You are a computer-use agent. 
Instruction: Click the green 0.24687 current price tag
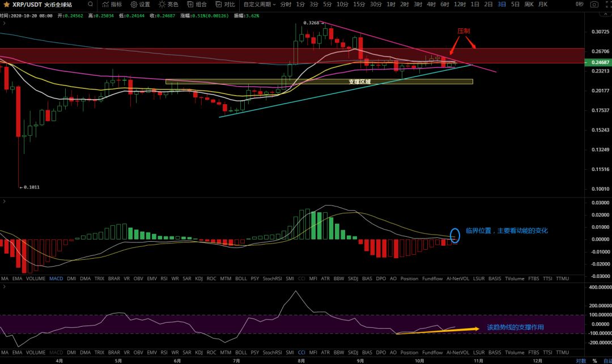coord(598,62)
